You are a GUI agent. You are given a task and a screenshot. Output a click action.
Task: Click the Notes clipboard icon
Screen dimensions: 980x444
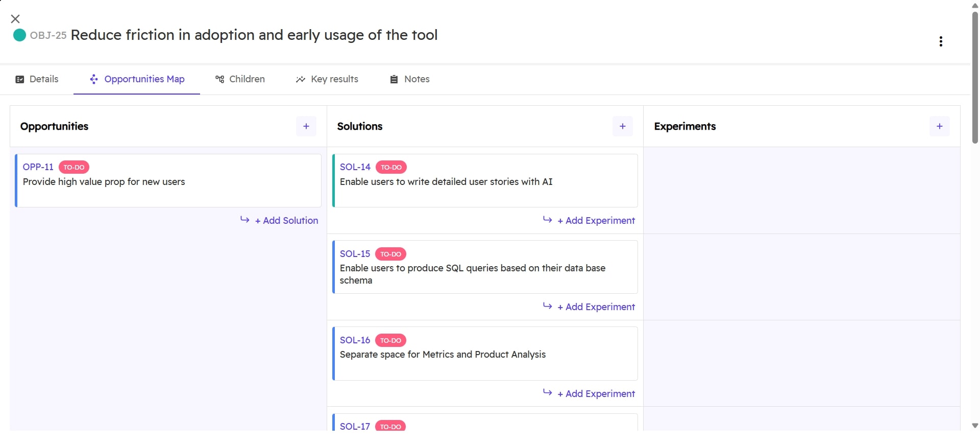(x=394, y=79)
